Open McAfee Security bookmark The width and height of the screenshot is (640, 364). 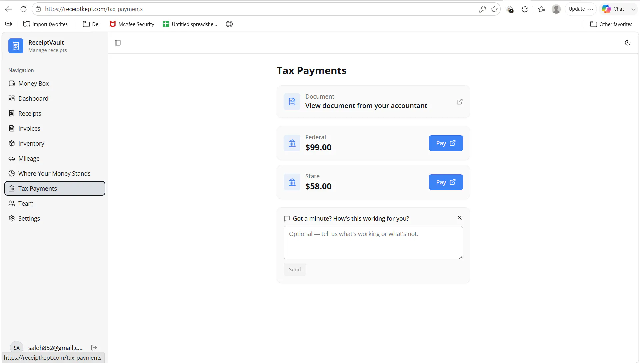coord(132,24)
